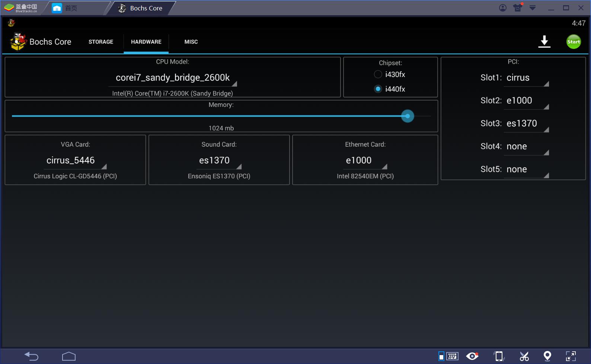Open the CPU Model dropdown
Viewport: 591px width, 364px height.
coord(173,78)
